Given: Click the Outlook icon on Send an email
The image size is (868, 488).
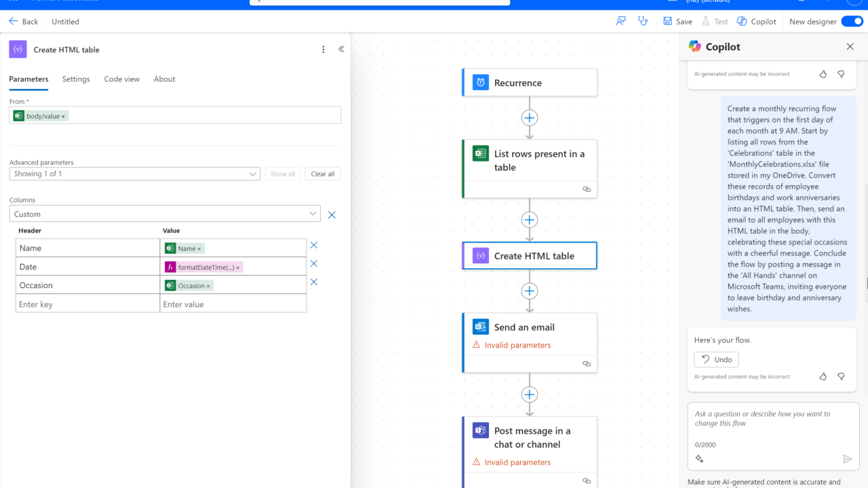Looking at the screenshot, I should coord(481,327).
